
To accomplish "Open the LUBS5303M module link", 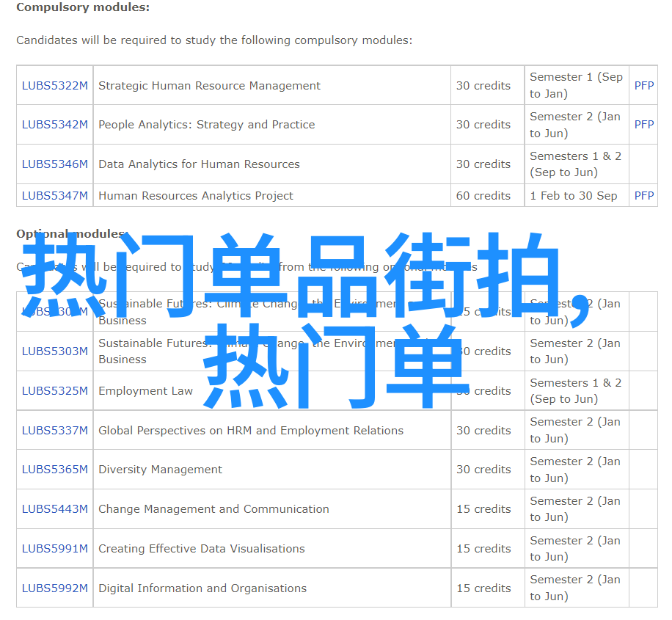I will (54, 351).
